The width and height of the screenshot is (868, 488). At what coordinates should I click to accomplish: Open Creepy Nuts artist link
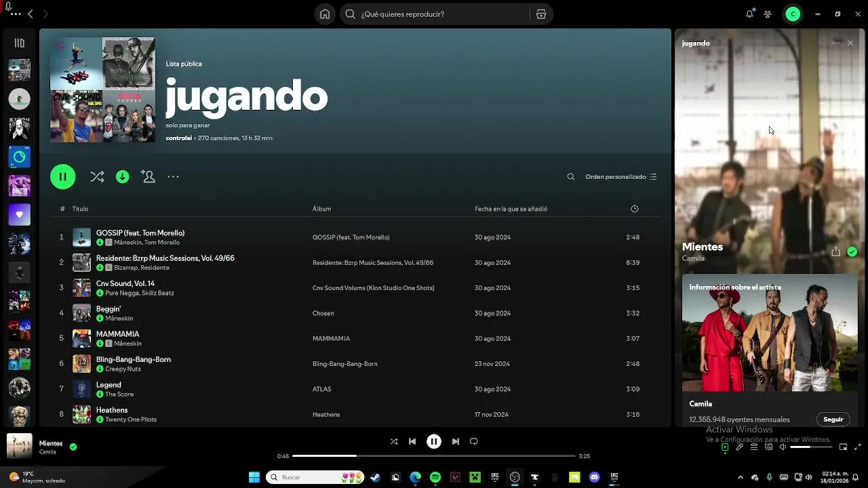[x=123, y=369]
